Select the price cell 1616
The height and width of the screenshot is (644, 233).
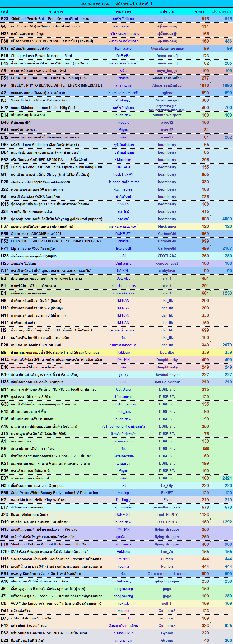pos(199,85)
